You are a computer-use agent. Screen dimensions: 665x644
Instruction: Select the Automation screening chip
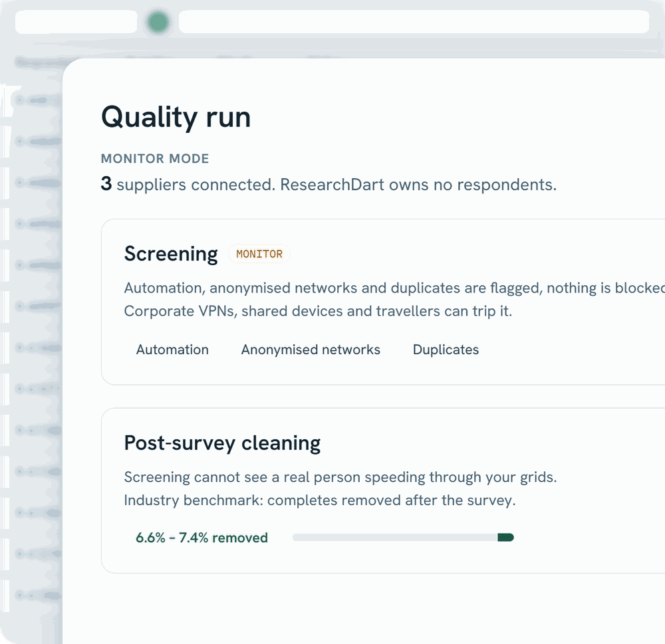click(x=172, y=350)
